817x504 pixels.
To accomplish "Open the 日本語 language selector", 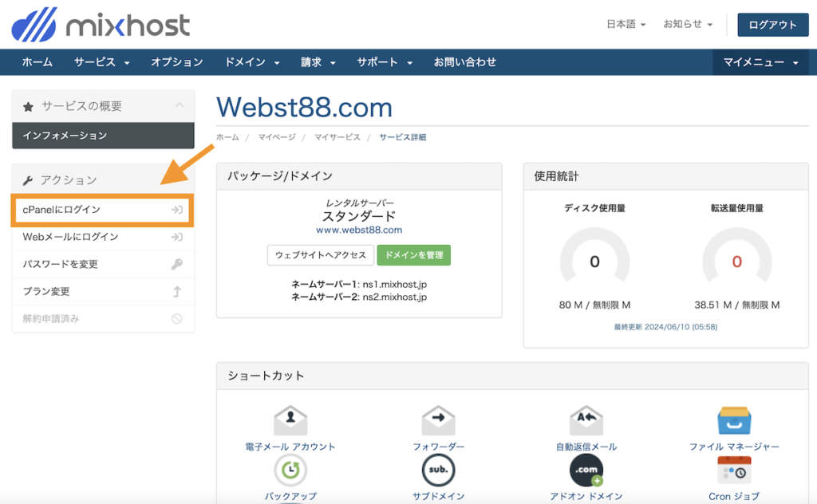I will [x=622, y=24].
